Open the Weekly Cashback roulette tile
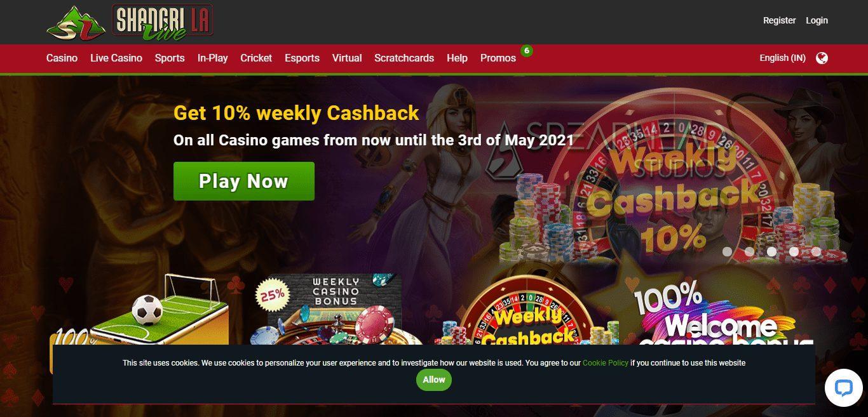The width and height of the screenshot is (868, 417). (527, 311)
